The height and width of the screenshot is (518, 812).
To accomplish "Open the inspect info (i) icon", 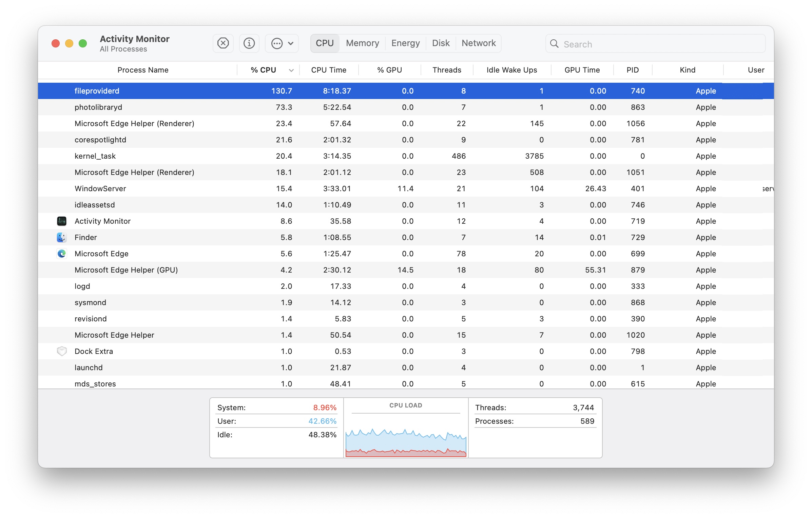I will 249,43.
